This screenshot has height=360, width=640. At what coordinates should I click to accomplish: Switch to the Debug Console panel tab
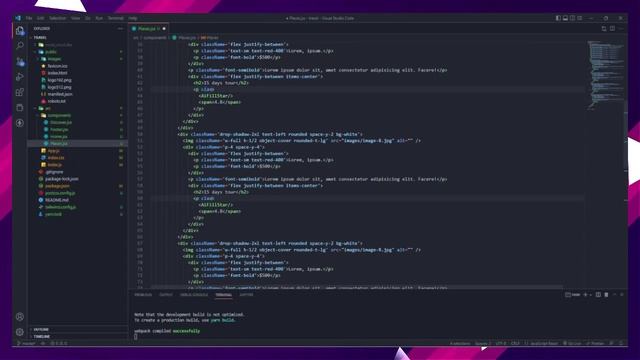pyautogui.click(x=194, y=294)
